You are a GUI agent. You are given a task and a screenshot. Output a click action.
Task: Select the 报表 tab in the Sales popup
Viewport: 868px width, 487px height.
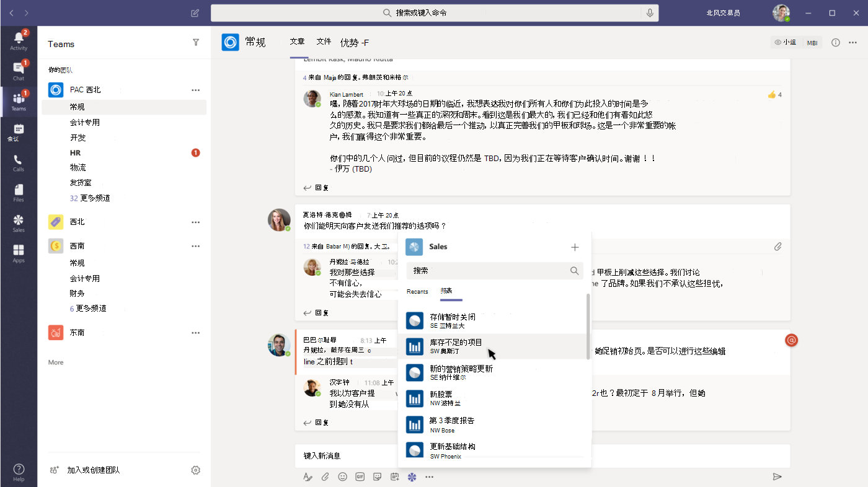[x=446, y=291]
